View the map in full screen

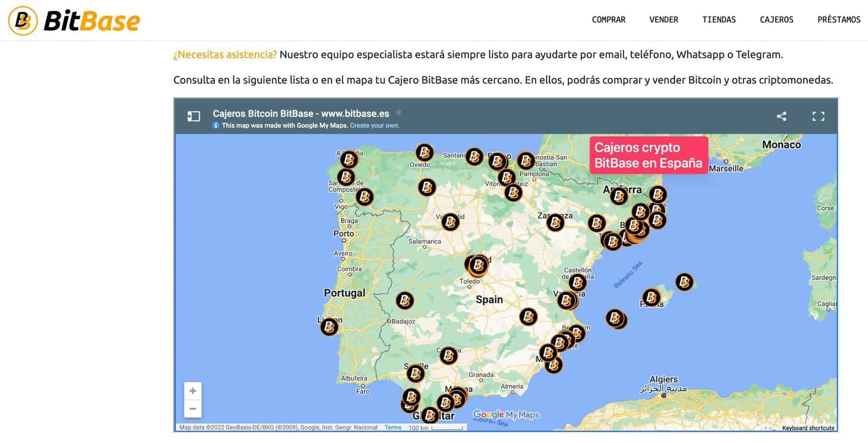[x=818, y=116]
